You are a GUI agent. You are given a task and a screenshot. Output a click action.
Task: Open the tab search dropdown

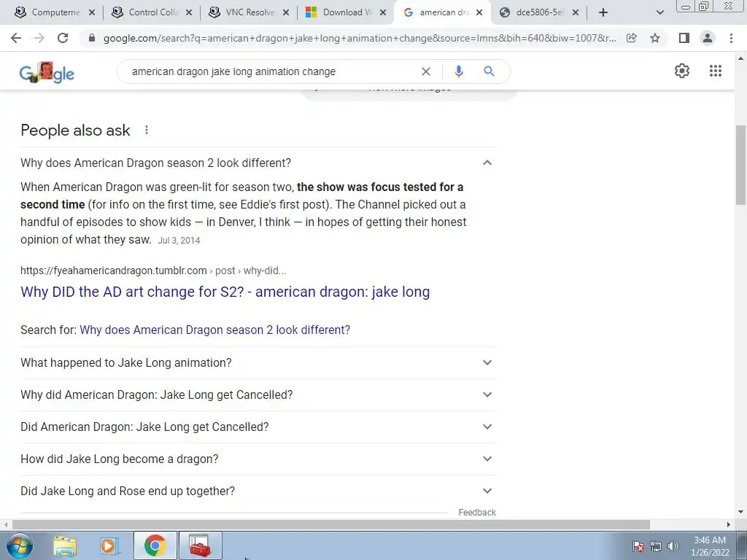tap(659, 12)
